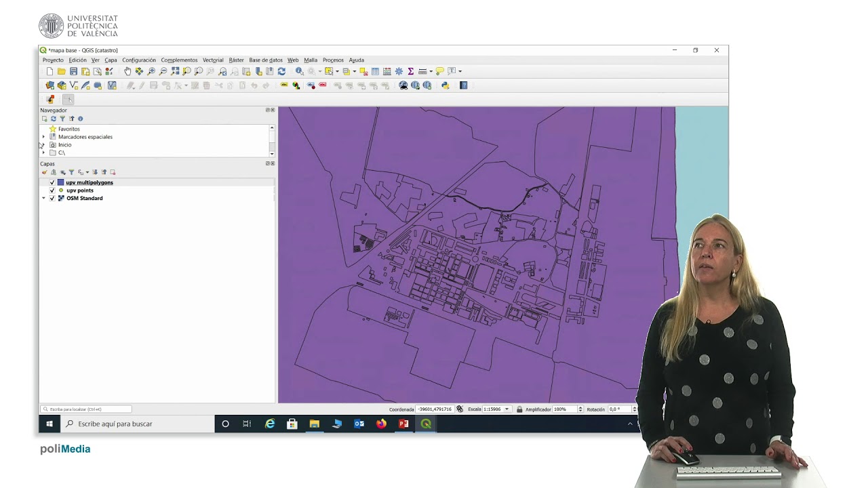Toggle visibility of upv points layer

pos(52,190)
